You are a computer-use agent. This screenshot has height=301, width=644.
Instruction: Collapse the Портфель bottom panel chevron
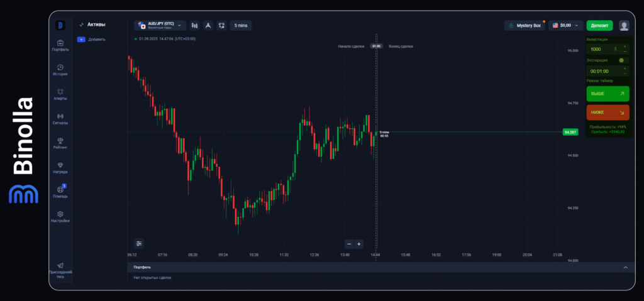coord(625,268)
